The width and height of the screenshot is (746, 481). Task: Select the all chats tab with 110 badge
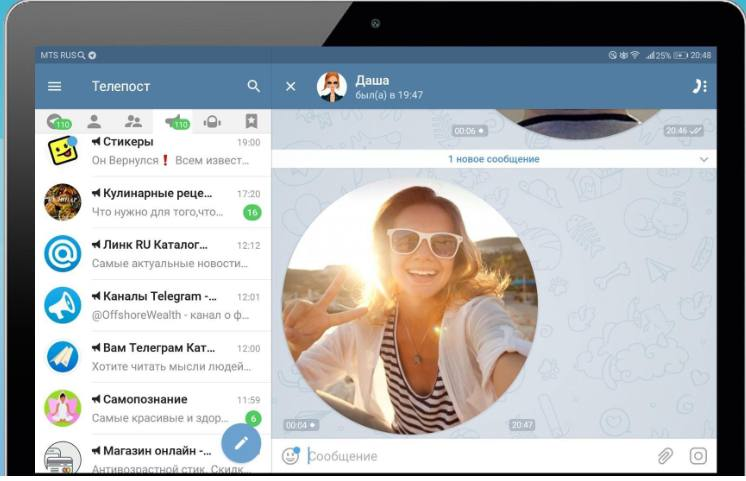pyautogui.click(x=59, y=122)
